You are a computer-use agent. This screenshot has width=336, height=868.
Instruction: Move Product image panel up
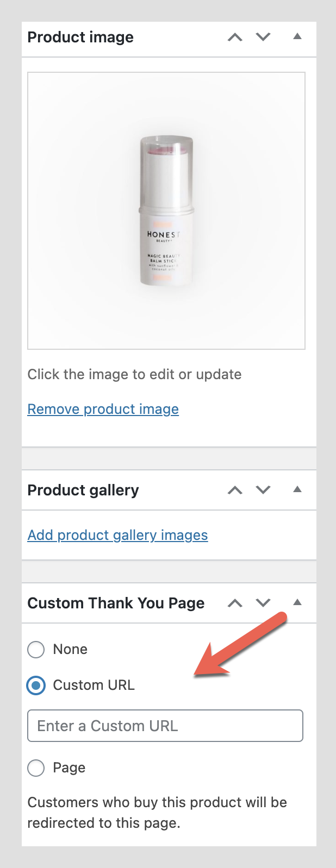tap(235, 37)
